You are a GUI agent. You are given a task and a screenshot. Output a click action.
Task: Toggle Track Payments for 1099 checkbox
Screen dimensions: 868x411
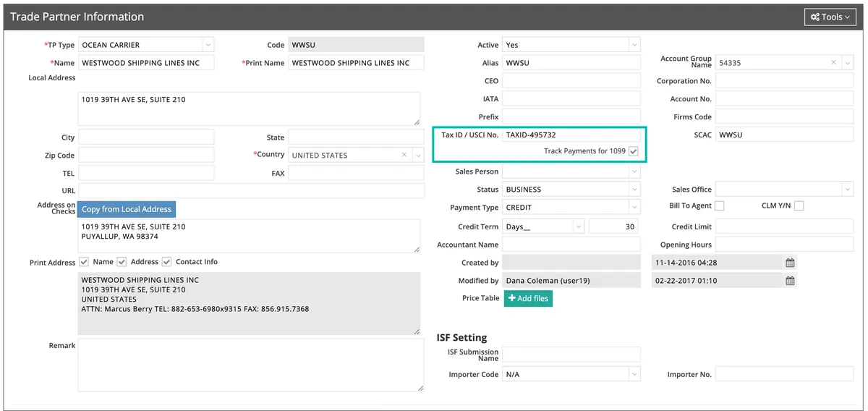634,151
